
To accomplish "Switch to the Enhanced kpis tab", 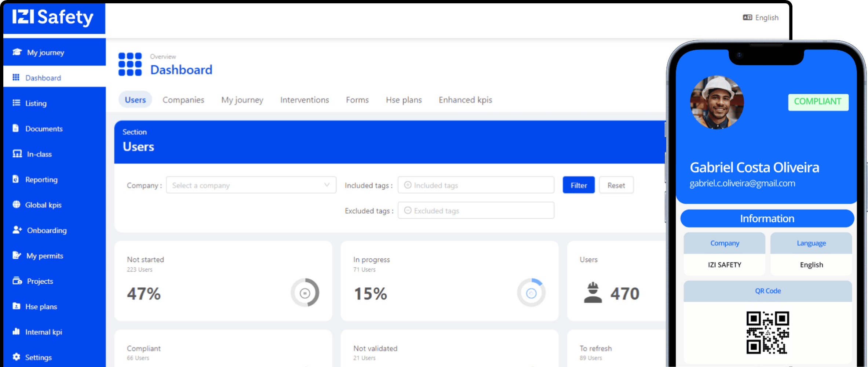I will (465, 100).
